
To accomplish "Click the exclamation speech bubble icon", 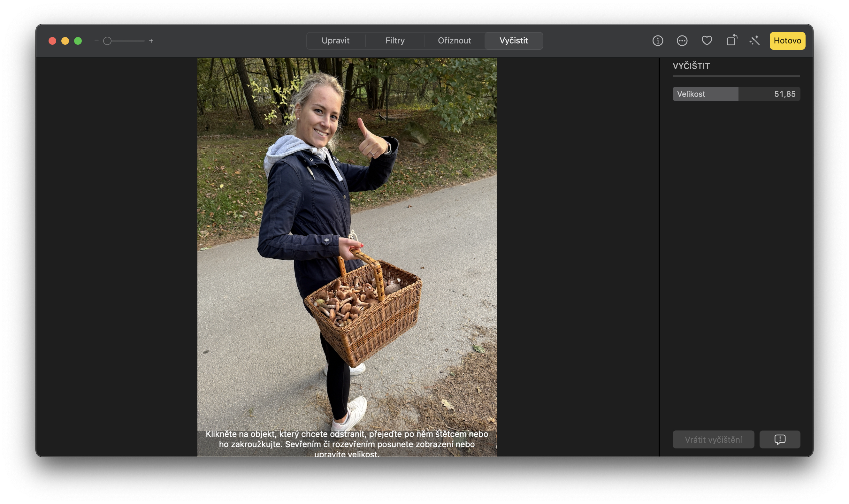I will pyautogui.click(x=780, y=439).
